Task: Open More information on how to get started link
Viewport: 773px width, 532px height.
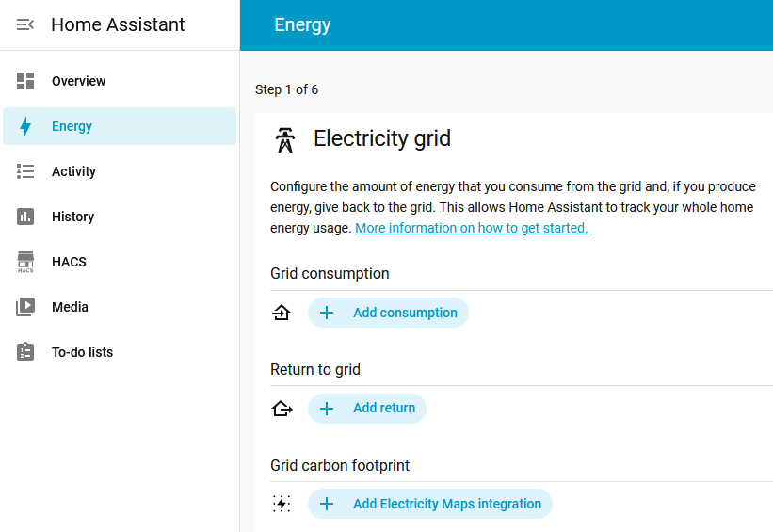Action: [x=472, y=228]
